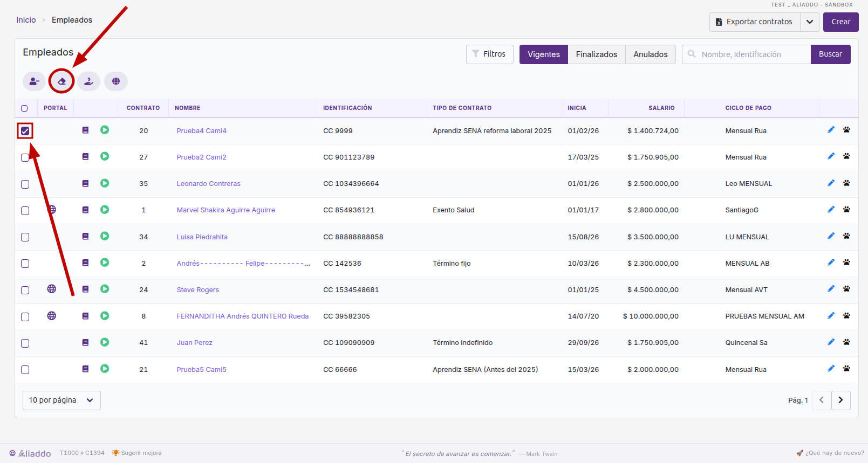868x463 pixels.
Task: Click the hand-with-person icon in the toolbar
Action: pyautogui.click(x=89, y=81)
